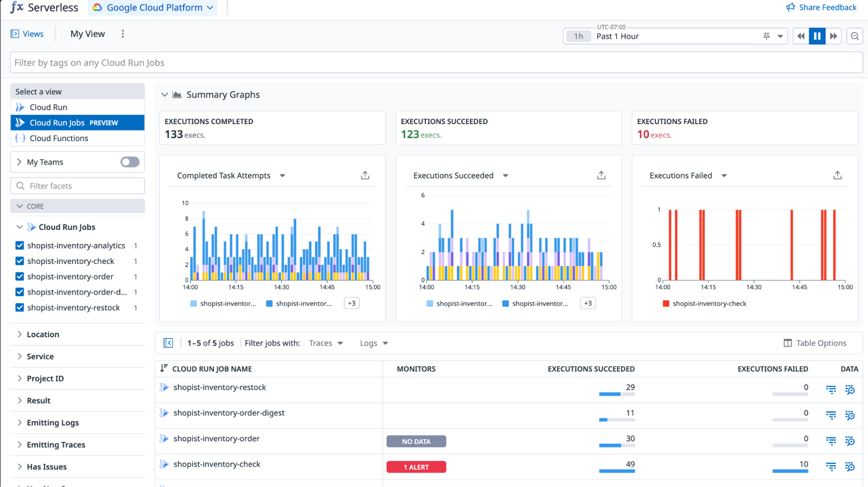The height and width of the screenshot is (487, 868).
Task: Click the zoom out time magnifier icon
Action: tap(855, 36)
